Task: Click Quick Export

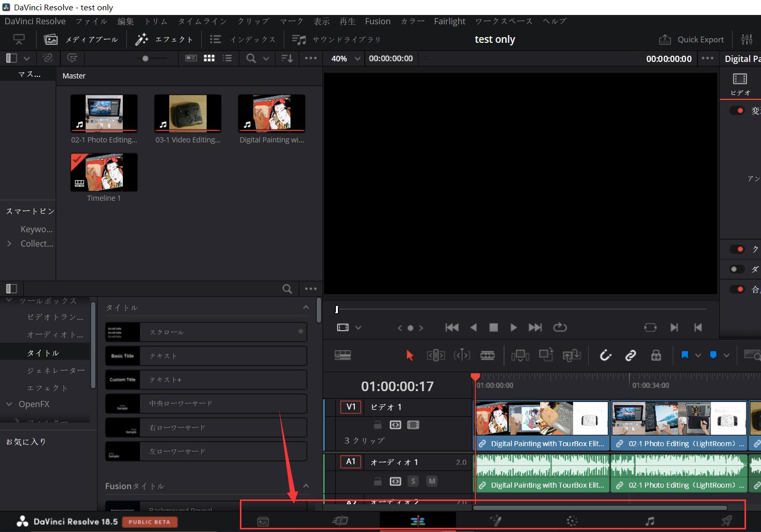Action: [x=691, y=39]
